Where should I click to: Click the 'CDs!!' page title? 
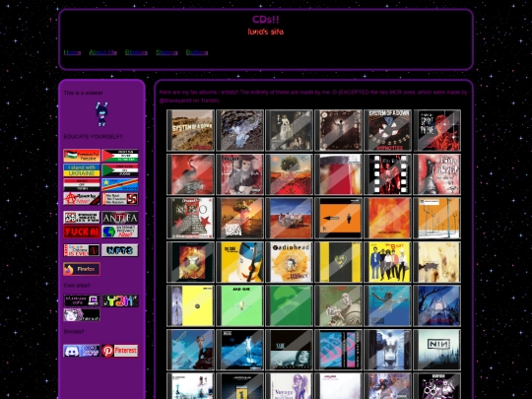266,20
